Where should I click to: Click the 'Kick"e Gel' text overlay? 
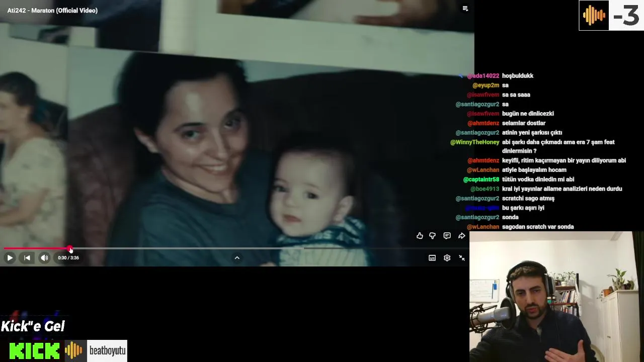tap(33, 326)
